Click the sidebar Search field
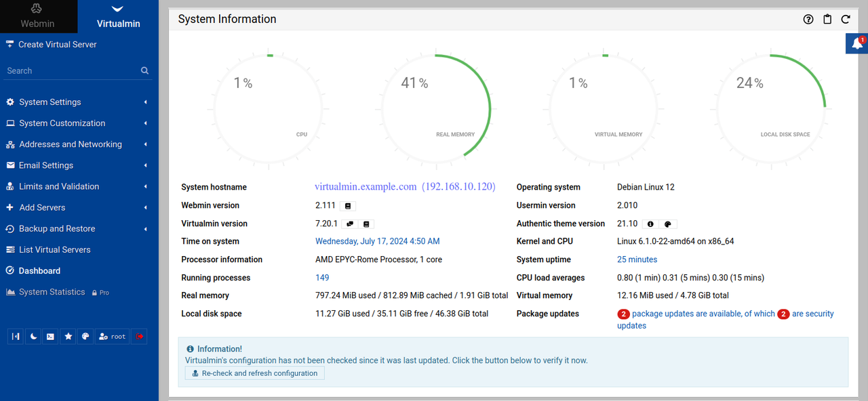 pos(71,70)
